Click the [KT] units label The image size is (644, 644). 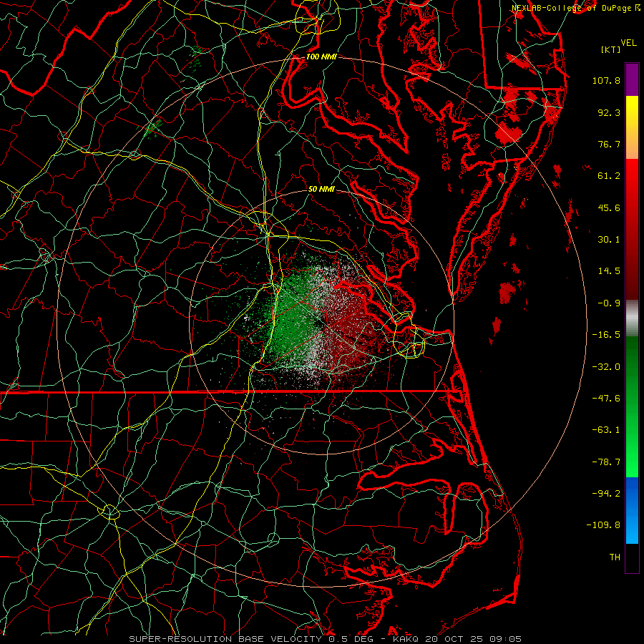(x=611, y=49)
